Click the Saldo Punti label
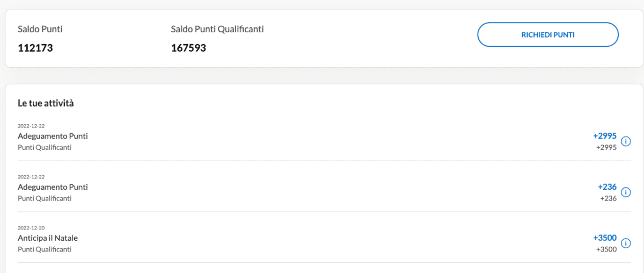Screen dimensions: 644x273 [40, 29]
